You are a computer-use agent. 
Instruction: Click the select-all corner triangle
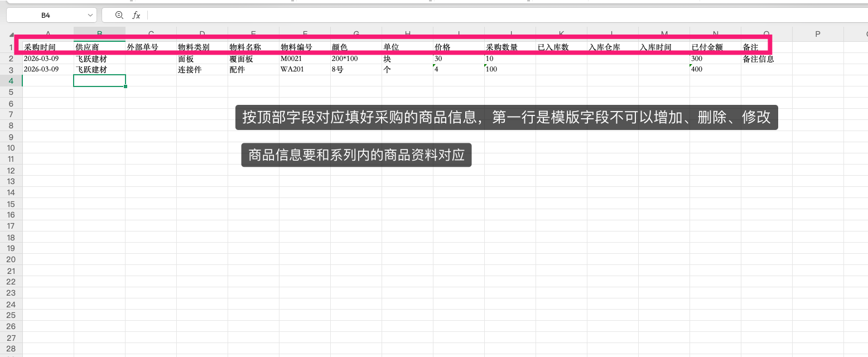pos(12,35)
